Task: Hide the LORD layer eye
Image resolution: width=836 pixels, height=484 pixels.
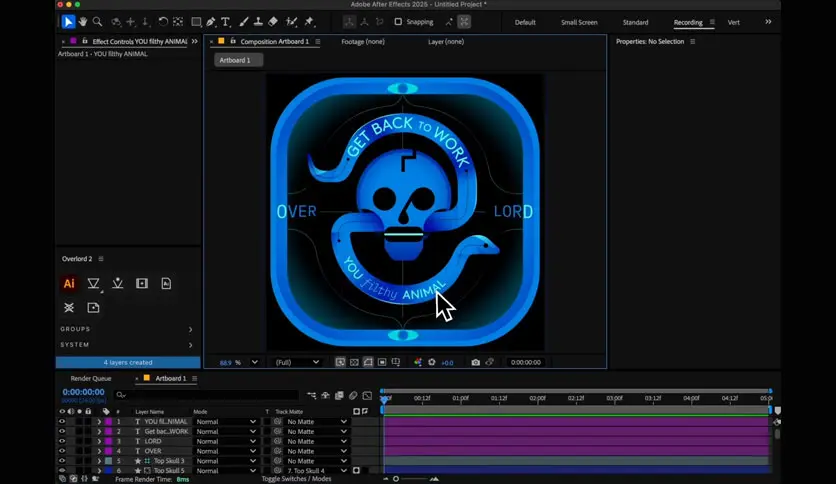Action: 62,441
